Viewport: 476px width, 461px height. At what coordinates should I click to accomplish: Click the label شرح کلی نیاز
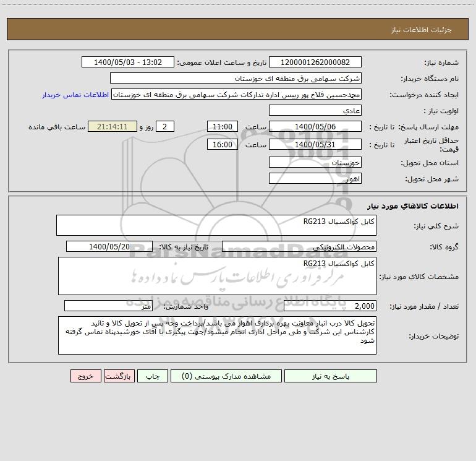pyautogui.click(x=436, y=226)
